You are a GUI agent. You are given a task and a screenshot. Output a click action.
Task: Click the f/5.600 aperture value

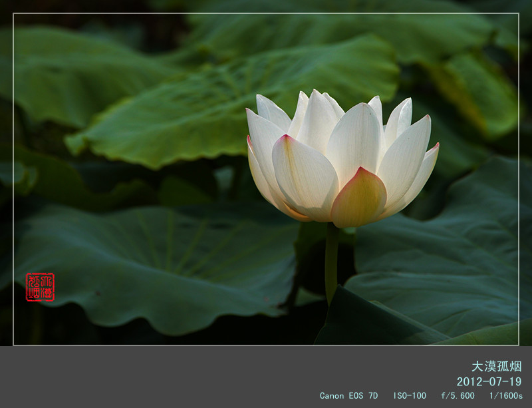pyautogui.click(x=458, y=395)
